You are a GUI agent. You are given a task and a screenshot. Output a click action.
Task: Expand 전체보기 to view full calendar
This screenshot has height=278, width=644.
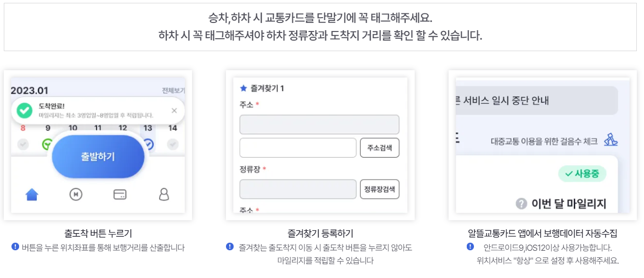[173, 90]
